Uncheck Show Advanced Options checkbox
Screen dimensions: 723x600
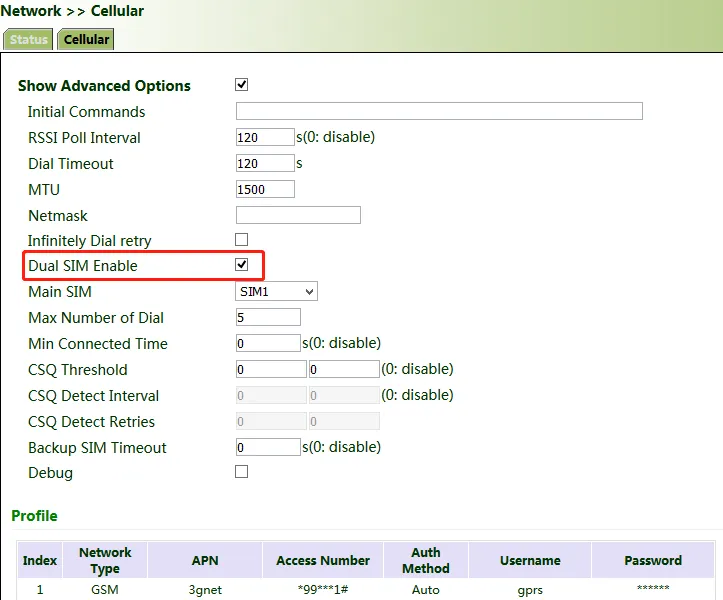242,84
